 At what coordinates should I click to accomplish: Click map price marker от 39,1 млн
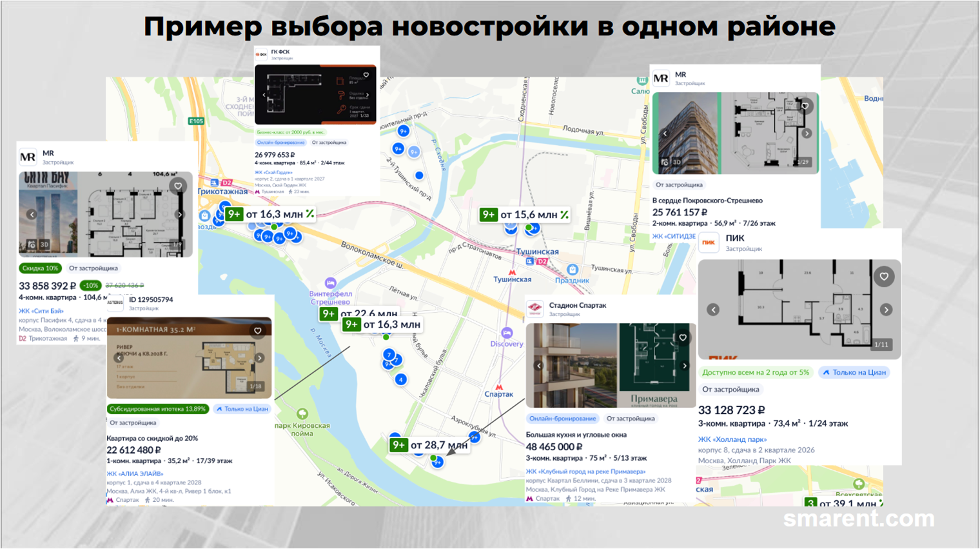pyautogui.click(x=843, y=503)
